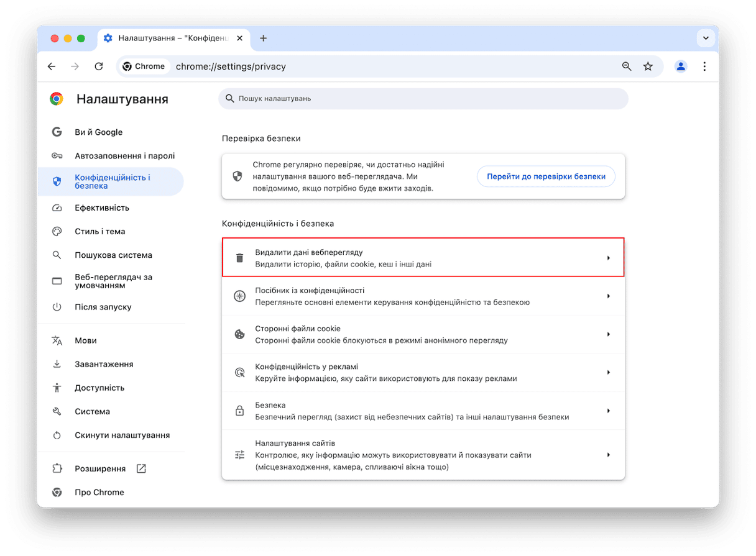Screen dimensions: 756x556
Task: Click the trash icon for deleting browsing data
Action: [x=239, y=258]
